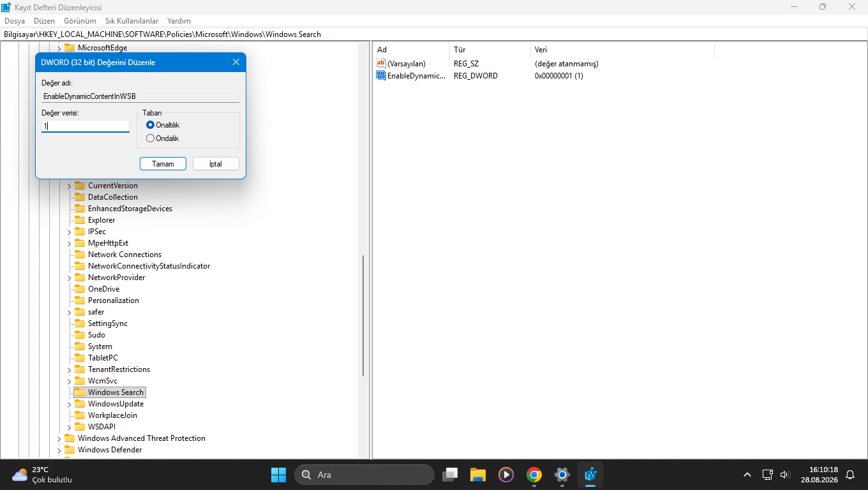Open the Yardım menu
The height and width of the screenshot is (490, 868).
pos(179,21)
